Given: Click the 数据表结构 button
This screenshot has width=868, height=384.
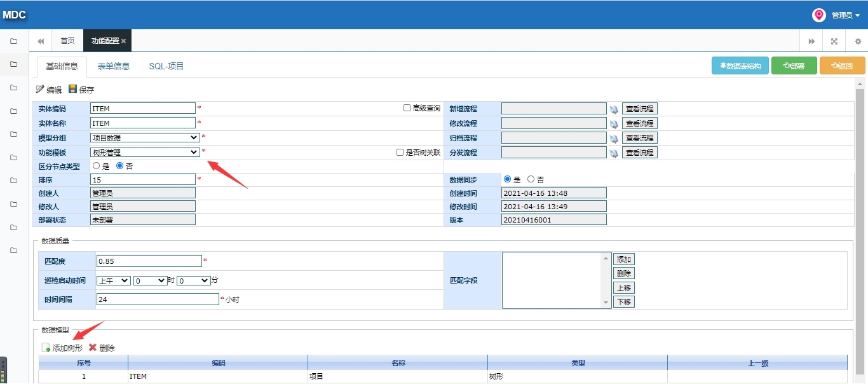Looking at the screenshot, I should click(740, 65).
